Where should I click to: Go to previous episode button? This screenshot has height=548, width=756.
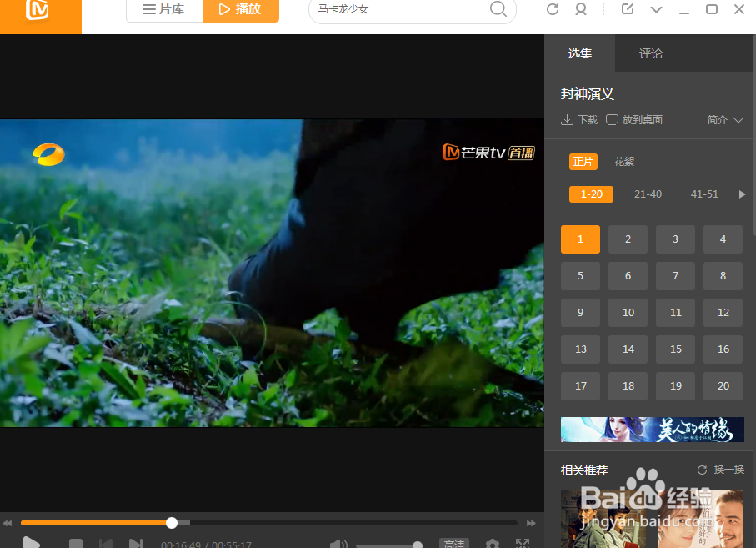click(106, 544)
